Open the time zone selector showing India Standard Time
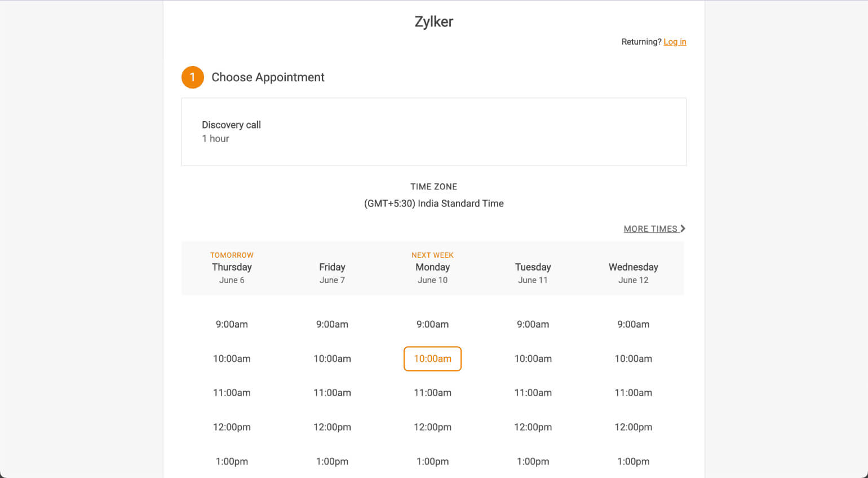Viewport: 868px width, 478px height. click(x=434, y=203)
